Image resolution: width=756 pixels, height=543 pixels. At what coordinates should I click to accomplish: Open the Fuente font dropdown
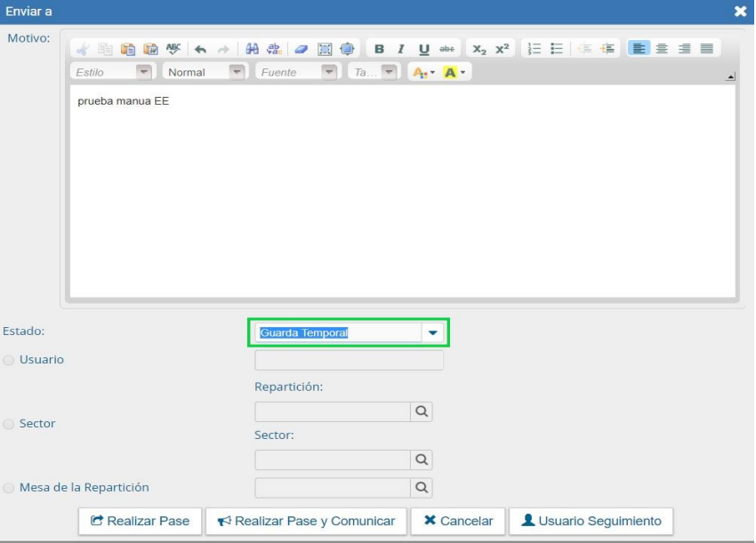[329, 72]
